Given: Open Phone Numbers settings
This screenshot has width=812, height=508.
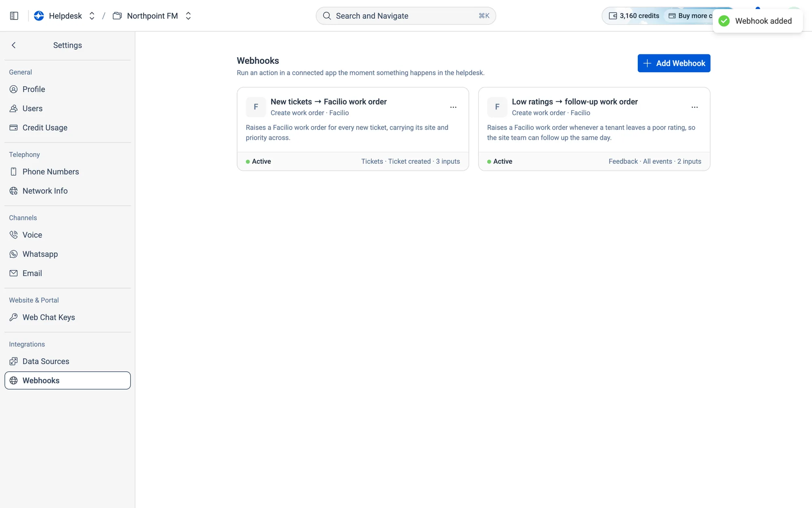Looking at the screenshot, I should (67, 172).
